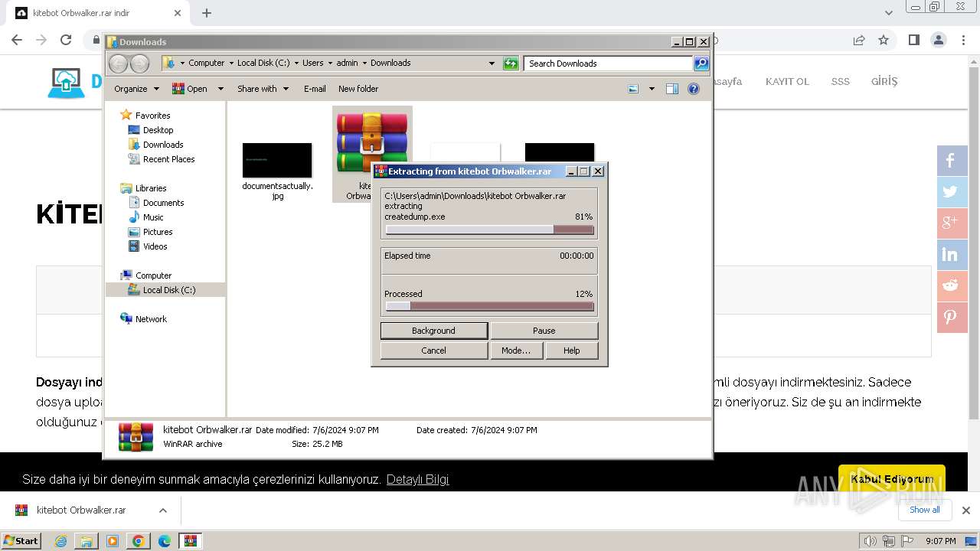
Task: Click Show all downloads button
Action: pyautogui.click(x=925, y=510)
